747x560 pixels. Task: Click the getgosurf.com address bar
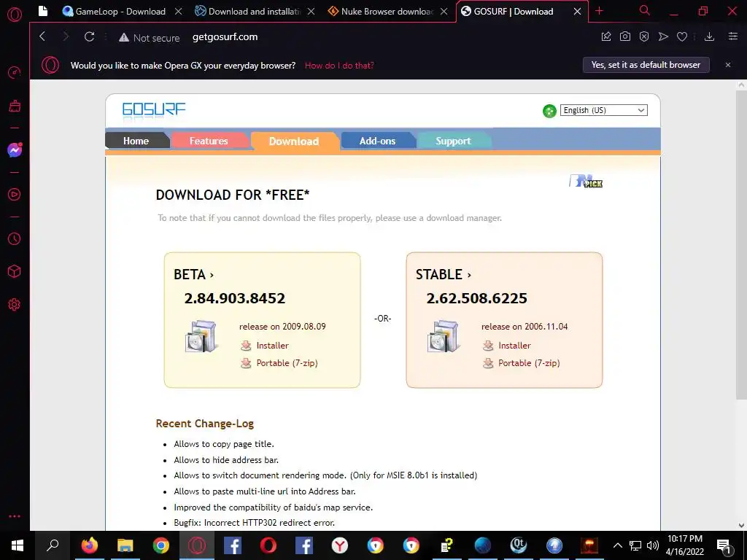pos(225,37)
